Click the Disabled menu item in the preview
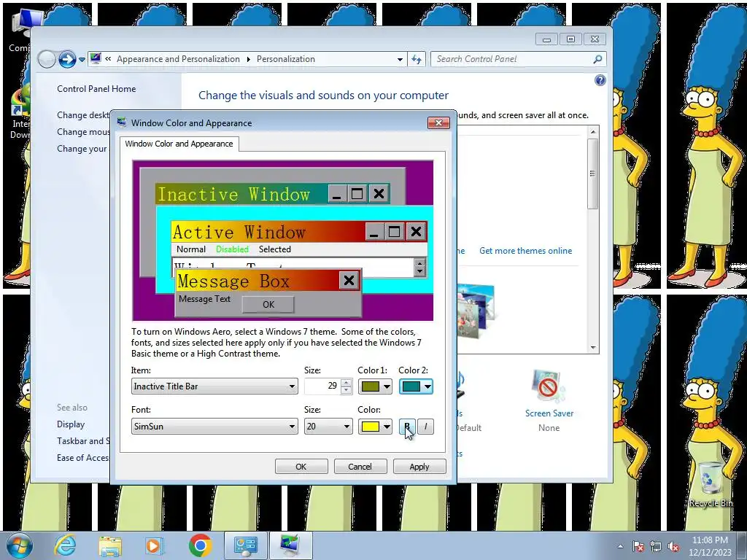The height and width of the screenshot is (560, 747). click(x=232, y=249)
